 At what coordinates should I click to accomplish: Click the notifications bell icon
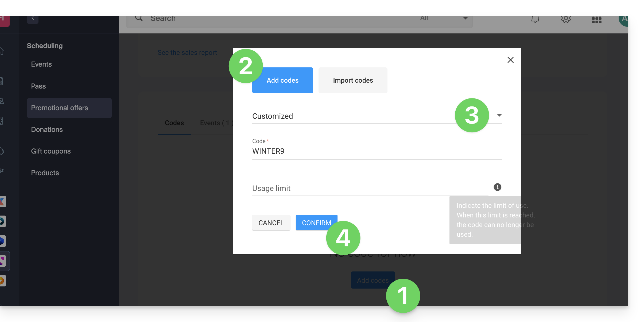(535, 19)
